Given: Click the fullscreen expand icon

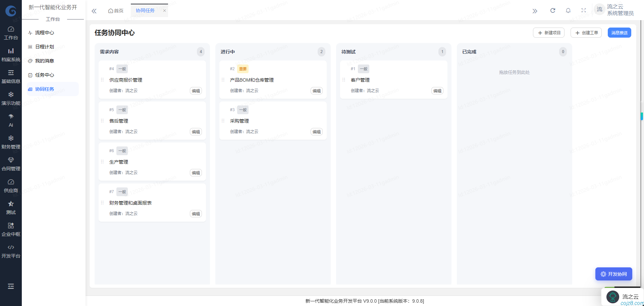Looking at the screenshot, I should tap(584, 10).
